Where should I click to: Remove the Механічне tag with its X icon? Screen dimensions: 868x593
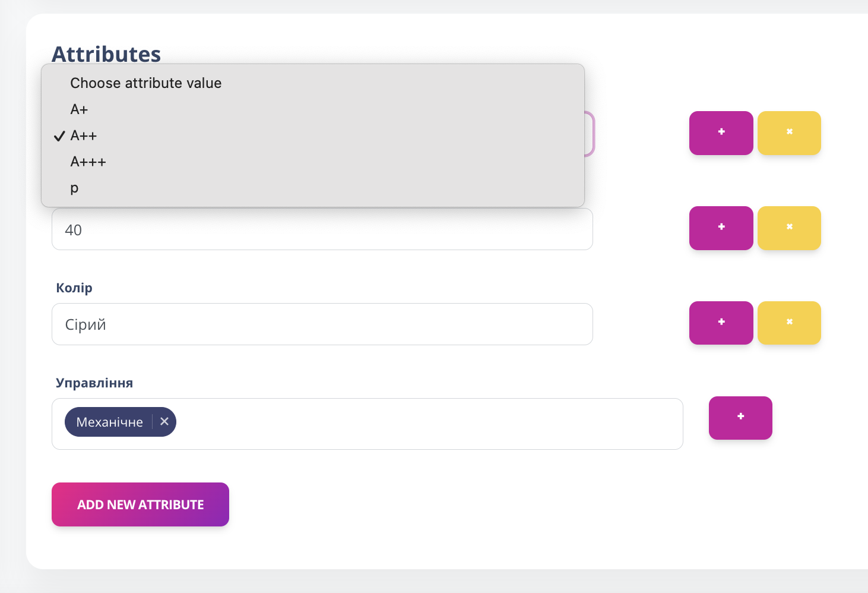click(164, 421)
